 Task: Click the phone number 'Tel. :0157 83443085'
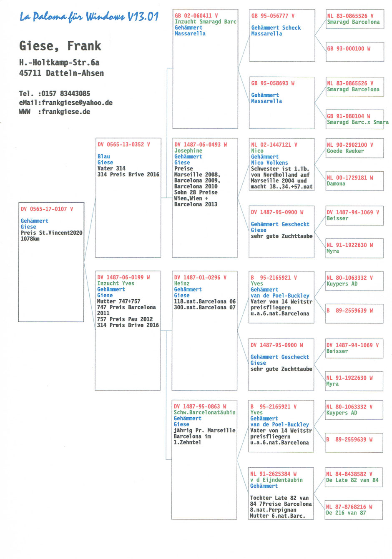(55, 93)
